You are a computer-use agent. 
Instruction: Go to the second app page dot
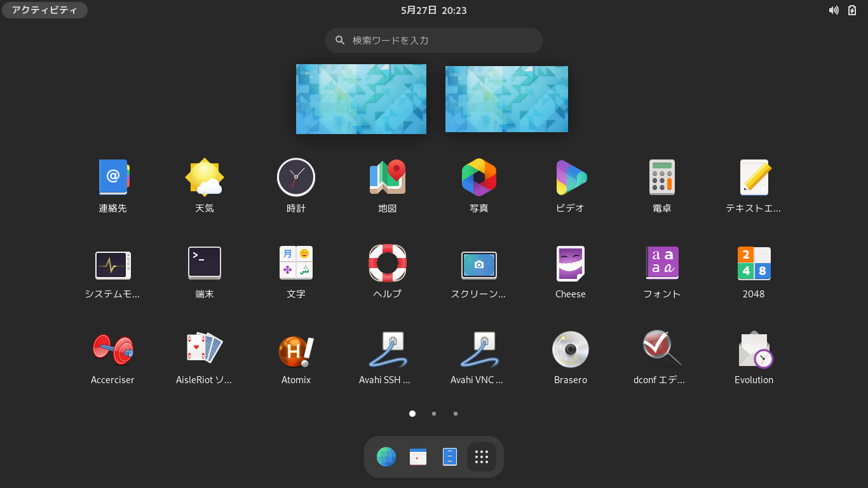[x=434, y=414]
